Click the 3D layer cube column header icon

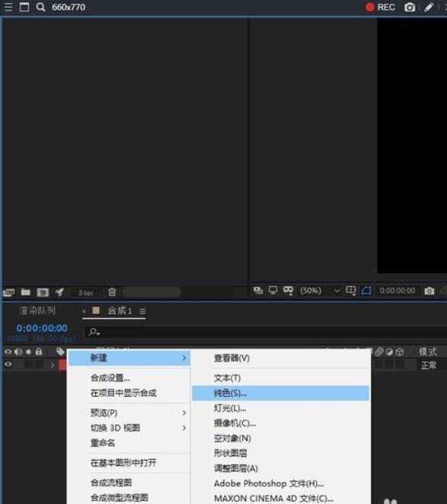tap(399, 352)
